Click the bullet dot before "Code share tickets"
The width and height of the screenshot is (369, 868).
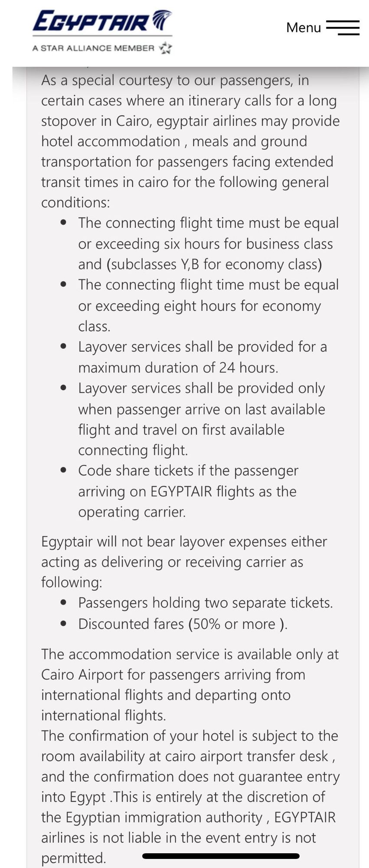coord(64,470)
